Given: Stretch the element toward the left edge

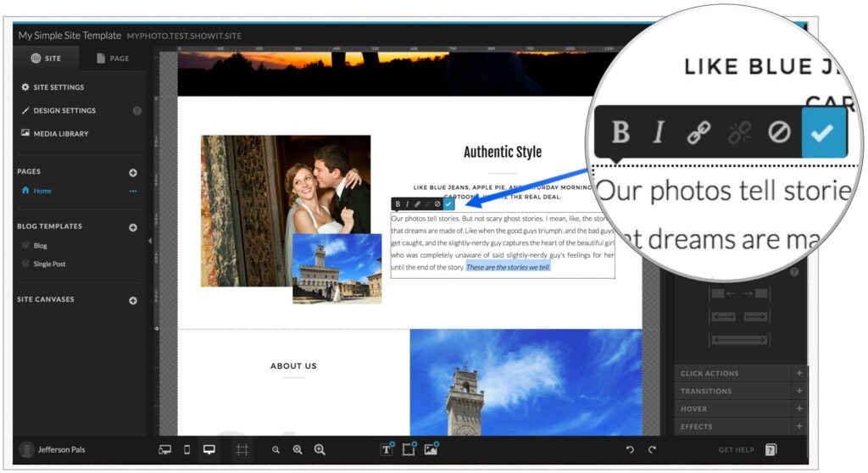Looking at the screenshot, I should point(723,317).
